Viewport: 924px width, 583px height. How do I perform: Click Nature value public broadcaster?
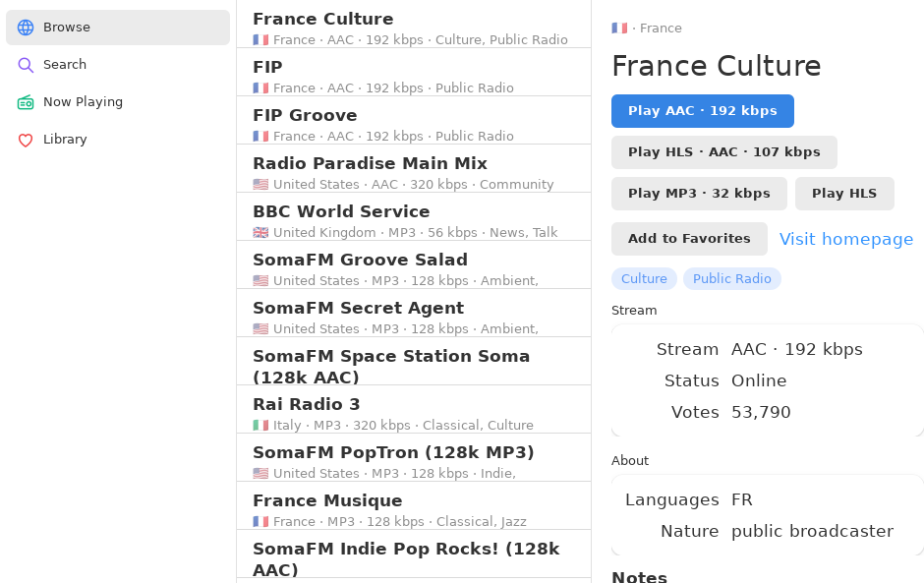[x=812, y=531]
